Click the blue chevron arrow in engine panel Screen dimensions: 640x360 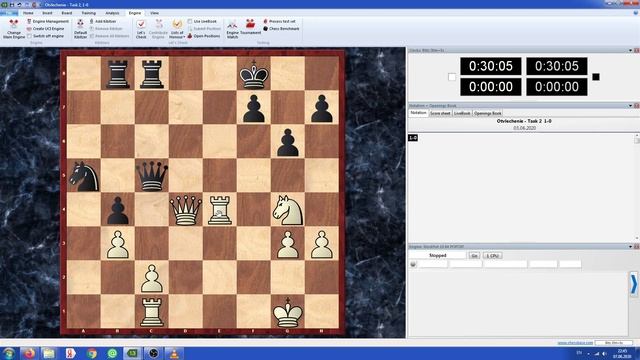pyautogui.click(x=634, y=284)
